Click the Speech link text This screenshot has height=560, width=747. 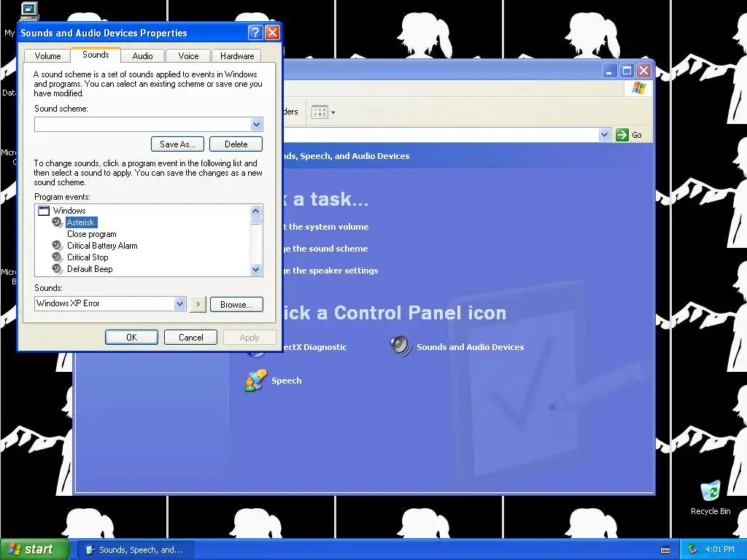pos(286,381)
